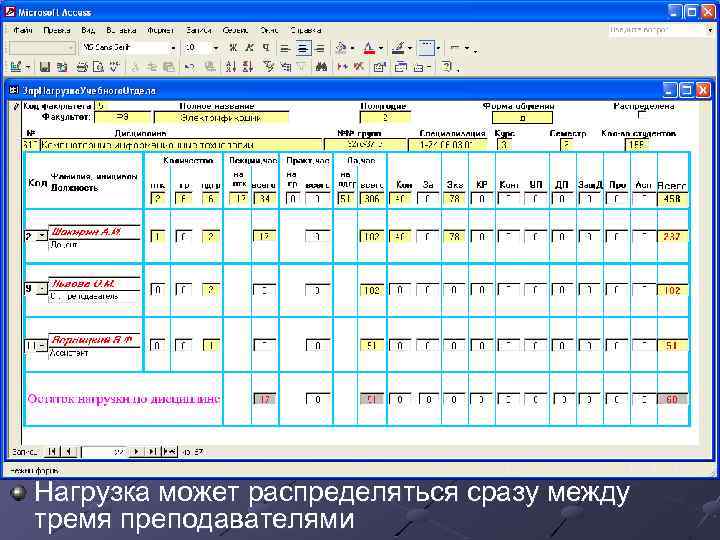Toggle italic (К) formatting

point(249,48)
